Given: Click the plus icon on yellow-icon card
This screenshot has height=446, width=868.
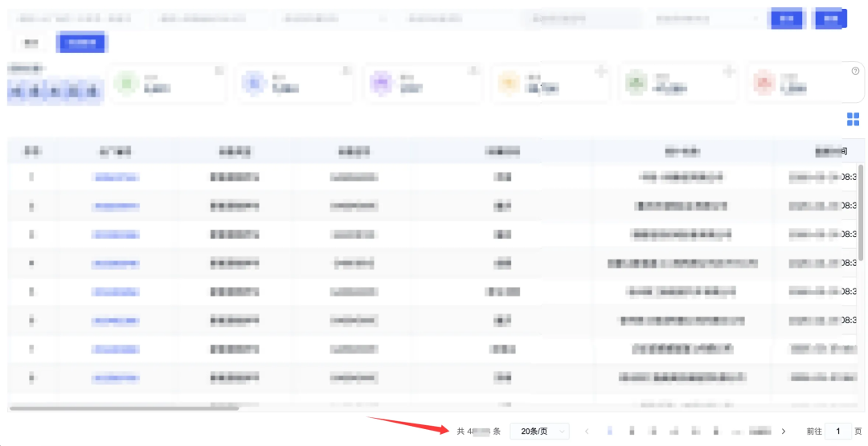Looking at the screenshot, I should coord(601,72).
